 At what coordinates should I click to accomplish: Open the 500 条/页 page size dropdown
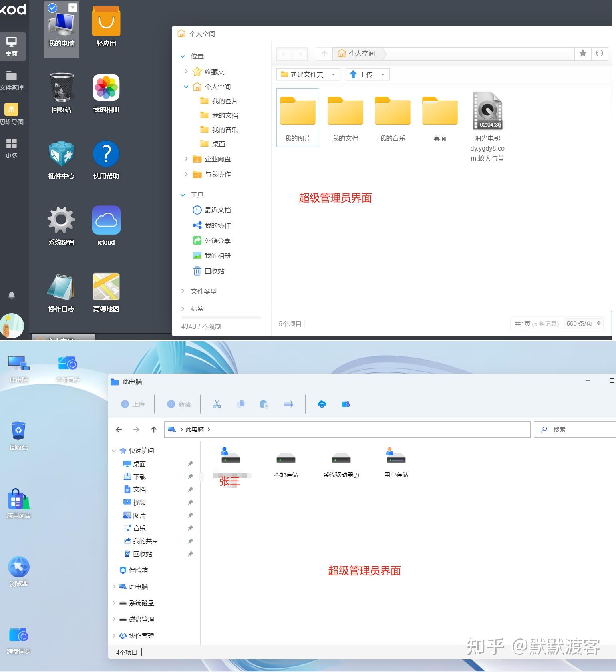[x=584, y=324]
